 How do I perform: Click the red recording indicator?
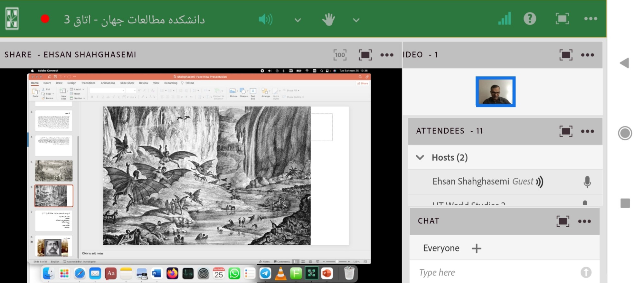[x=45, y=19]
